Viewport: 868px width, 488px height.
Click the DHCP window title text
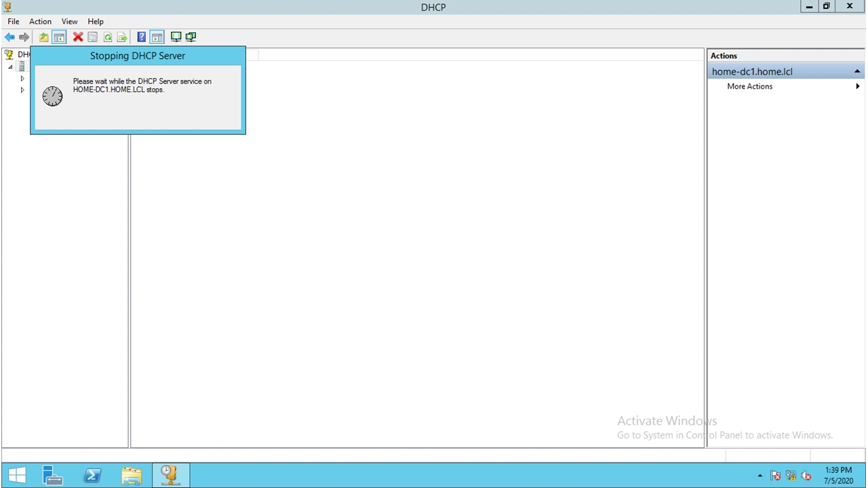tap(433, 7)
